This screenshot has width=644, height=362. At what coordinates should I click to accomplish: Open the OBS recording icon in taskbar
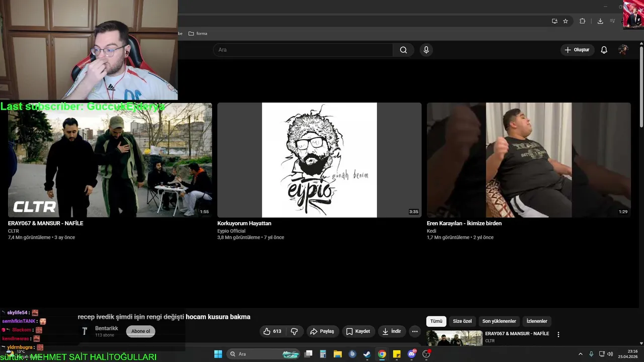coord(427,354)
